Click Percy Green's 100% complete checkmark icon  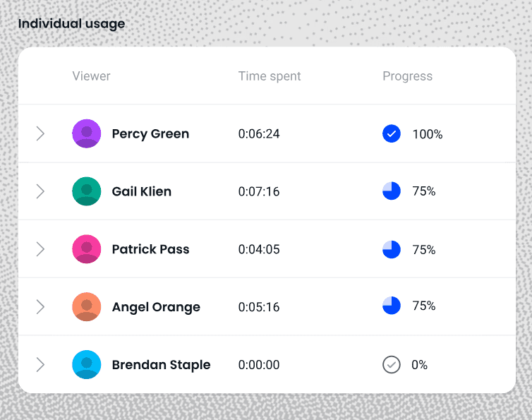point(392,133)
